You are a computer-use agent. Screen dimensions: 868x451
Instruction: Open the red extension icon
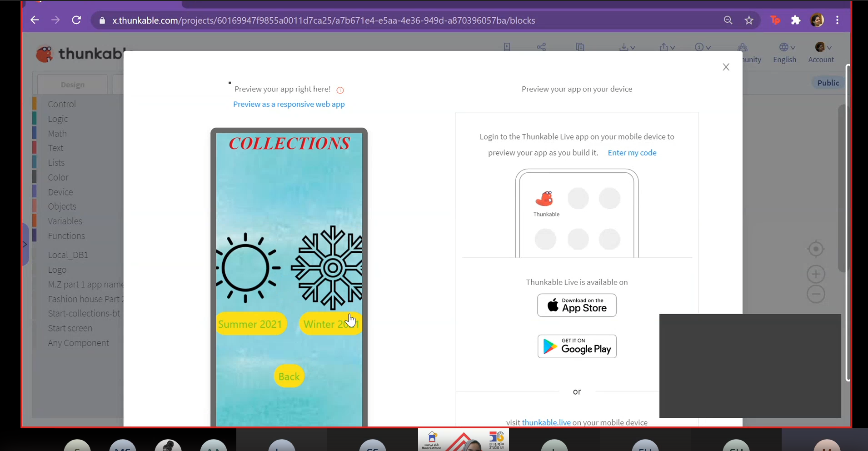[775, 20]
